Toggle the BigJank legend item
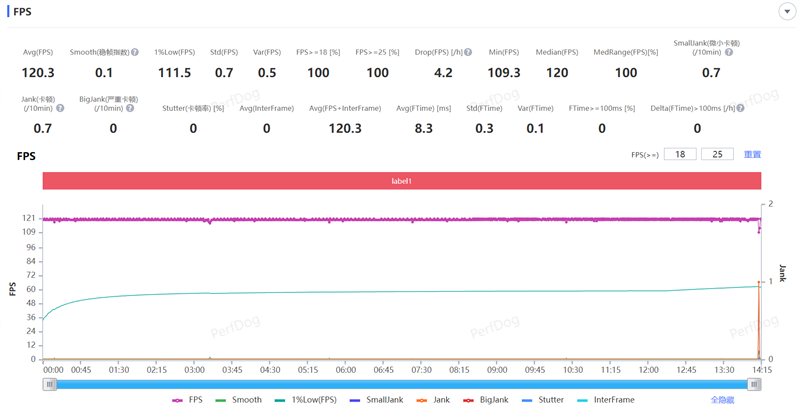 coord(485,400)
